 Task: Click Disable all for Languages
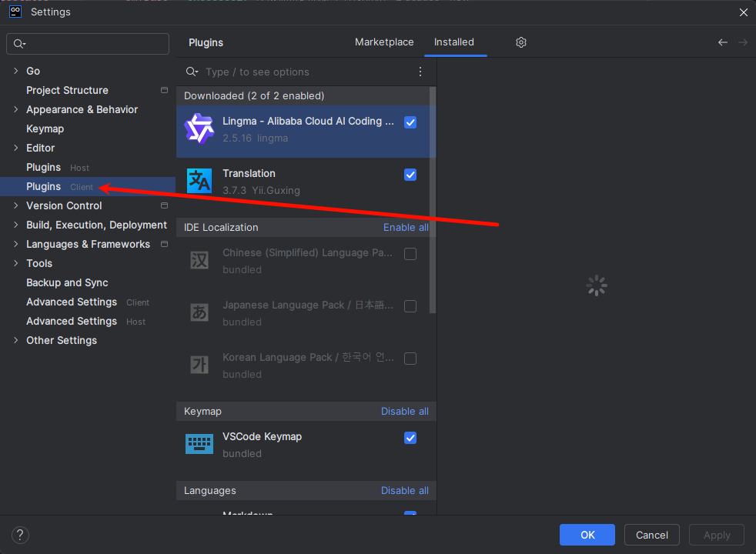pos(404,490)
